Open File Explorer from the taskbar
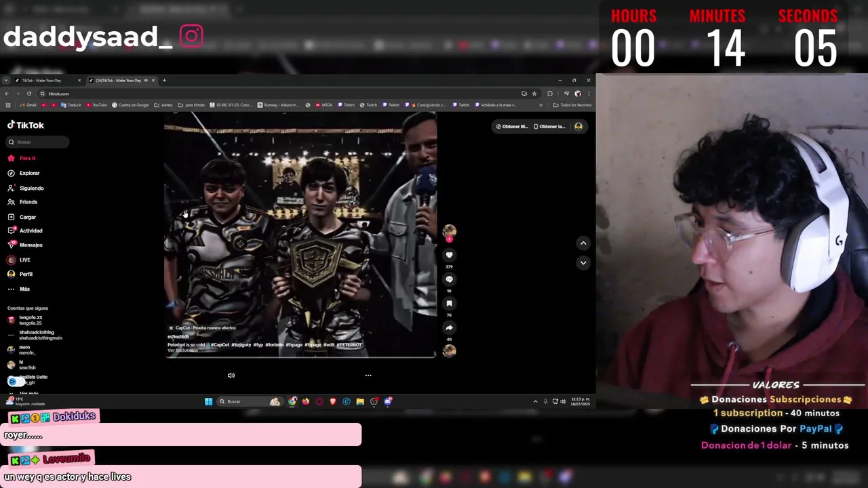Image resolution: width=868 pixels, height=488 pixels. tap(360, 401)
